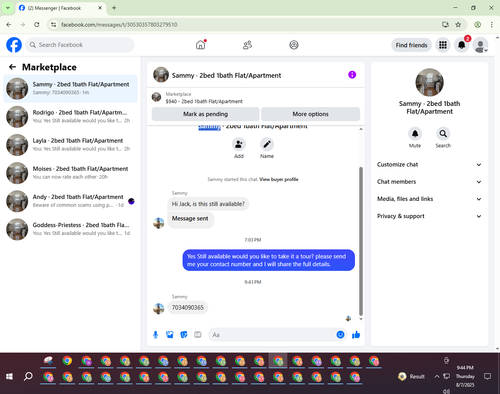Choose a sticker icon in composer
Screen dimensions: 500x394
pos(184,335)
